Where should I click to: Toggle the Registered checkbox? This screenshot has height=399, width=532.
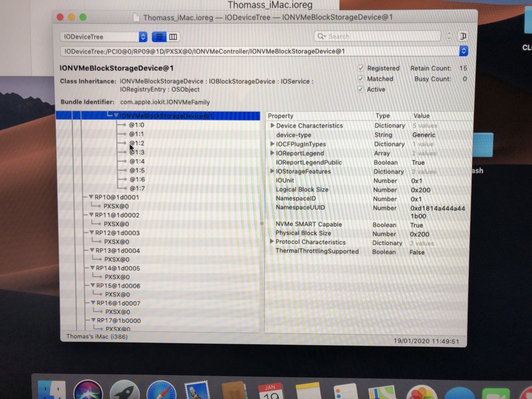[x=361, y=68]
